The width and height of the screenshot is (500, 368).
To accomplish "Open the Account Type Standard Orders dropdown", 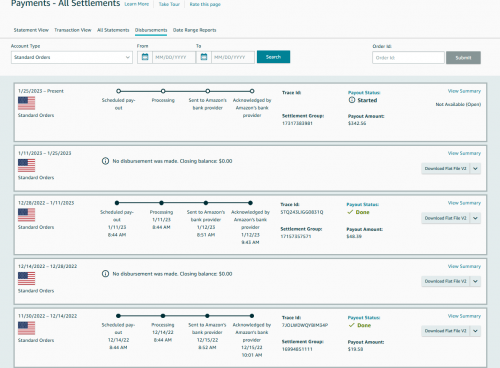I will 72,57.
